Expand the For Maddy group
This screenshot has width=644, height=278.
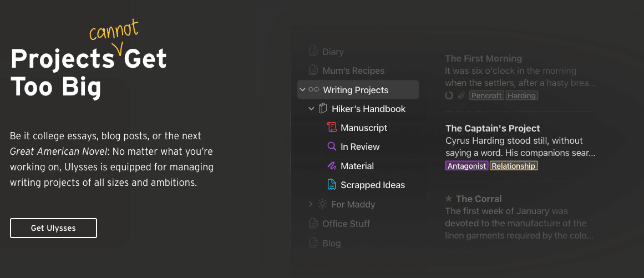click(x=311, y=204)
